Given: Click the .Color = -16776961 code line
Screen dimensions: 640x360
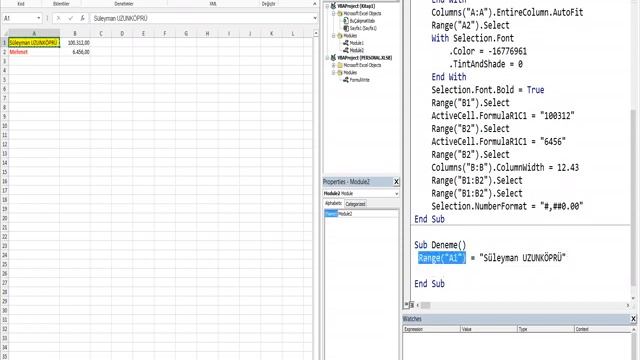Looking at the screenshot, I should click(x=488, y=51).
